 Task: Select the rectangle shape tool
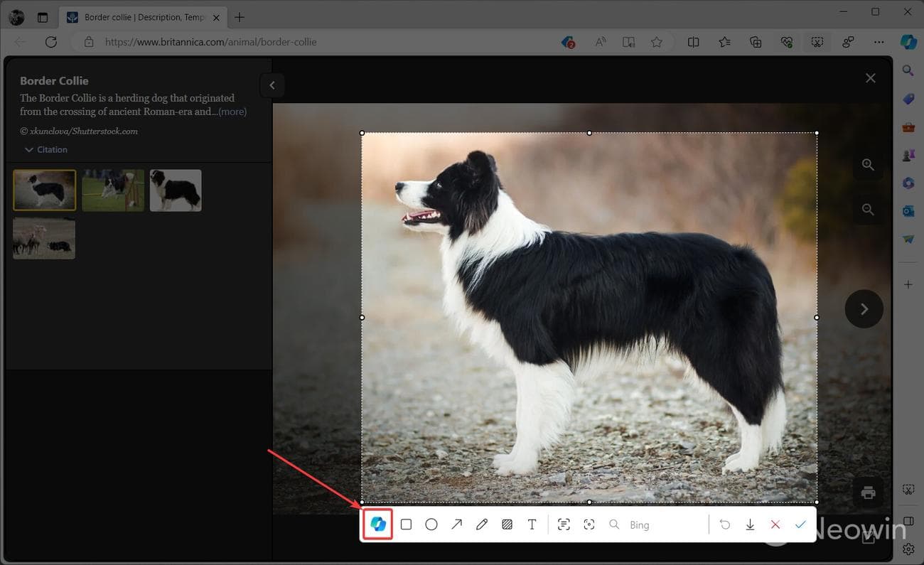tap(406, 524)
